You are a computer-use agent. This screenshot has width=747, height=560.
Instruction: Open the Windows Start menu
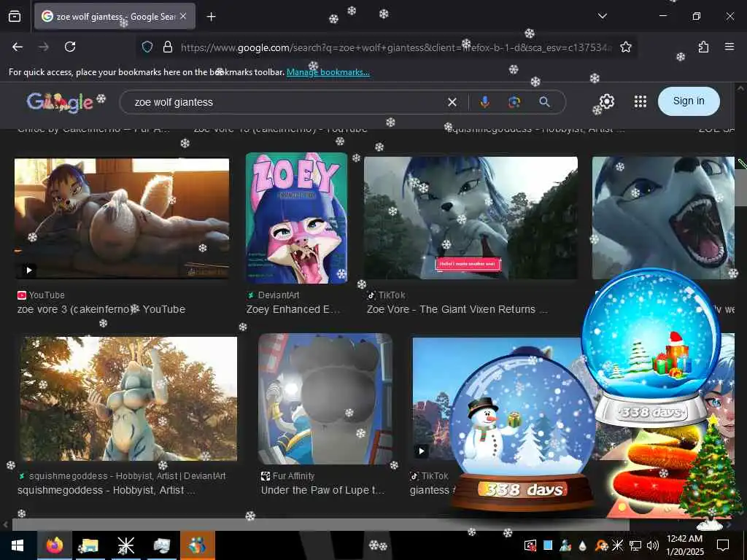tap(18, 545)
